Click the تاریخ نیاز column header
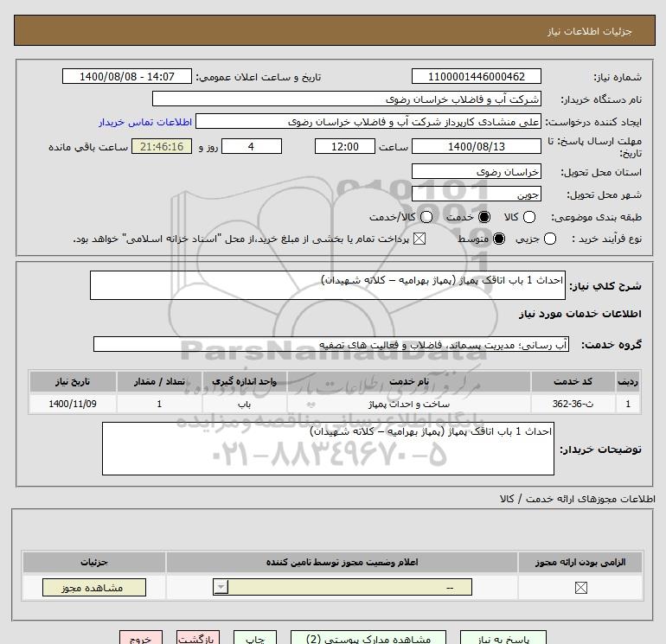Viewport: 666px width, 644px height. (73, 381)
